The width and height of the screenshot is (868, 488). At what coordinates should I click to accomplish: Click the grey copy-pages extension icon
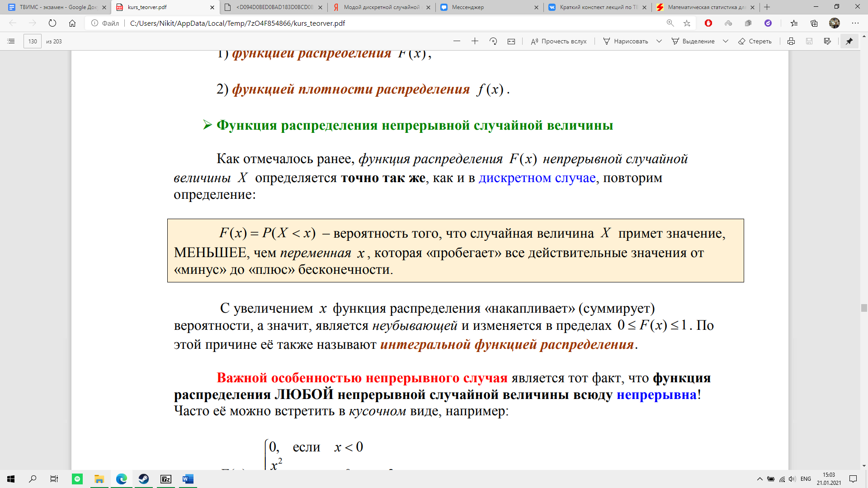(748, 23)
